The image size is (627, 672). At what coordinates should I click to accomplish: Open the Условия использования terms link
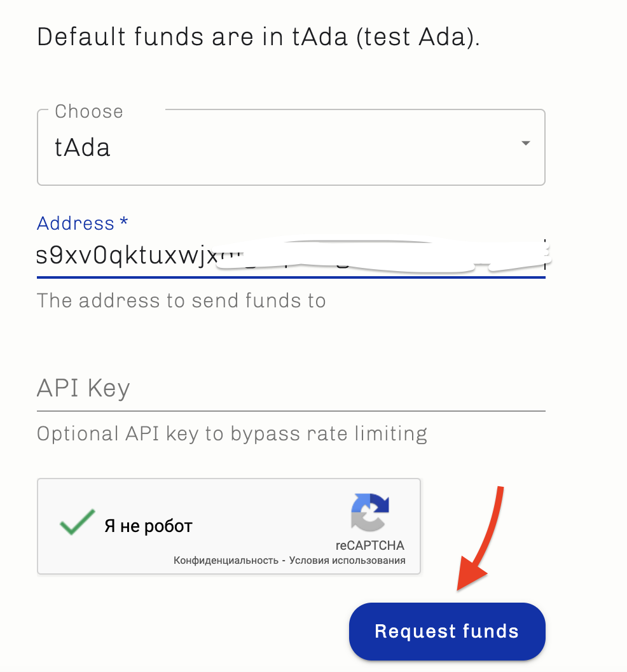[x=347, y=561]
